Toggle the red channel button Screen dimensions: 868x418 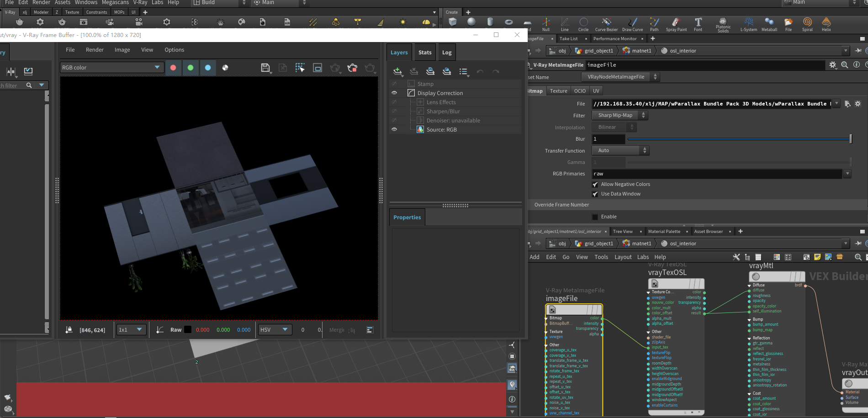point(173,68)
